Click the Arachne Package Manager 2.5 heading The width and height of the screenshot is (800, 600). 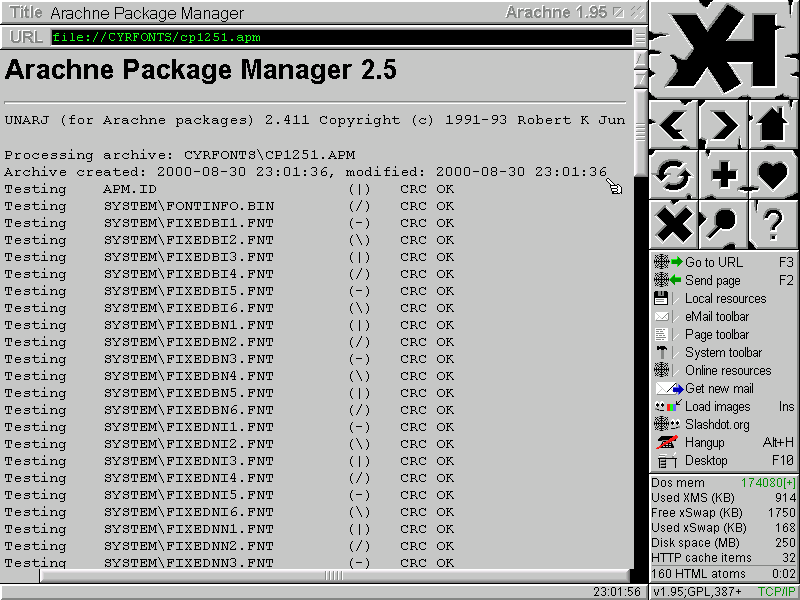(201, 69)
